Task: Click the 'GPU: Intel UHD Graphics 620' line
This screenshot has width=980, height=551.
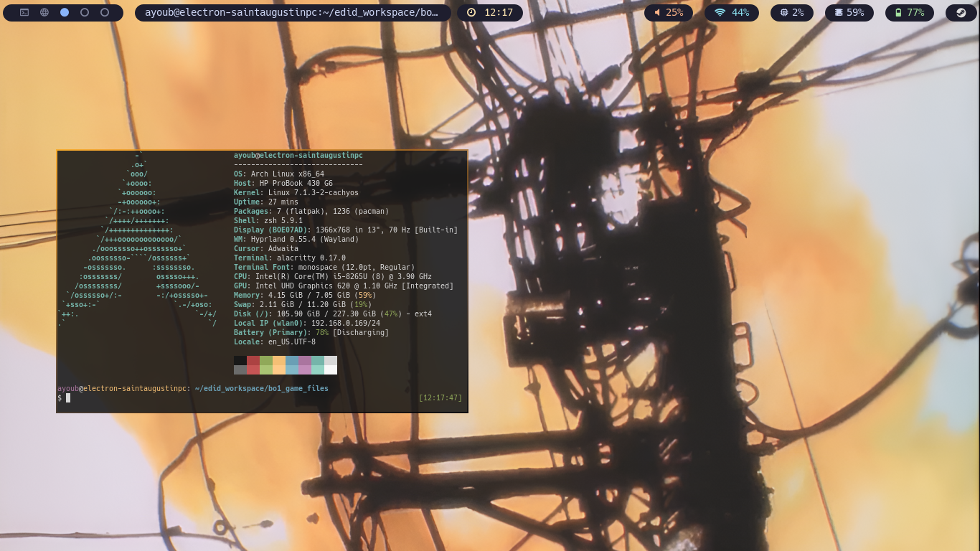Action: (x=344, y=286)
